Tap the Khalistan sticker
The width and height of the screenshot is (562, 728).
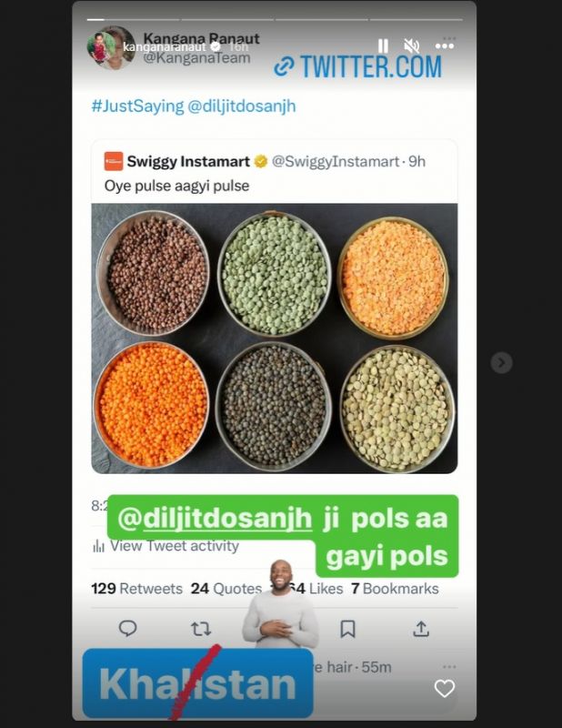click(197, 683)
